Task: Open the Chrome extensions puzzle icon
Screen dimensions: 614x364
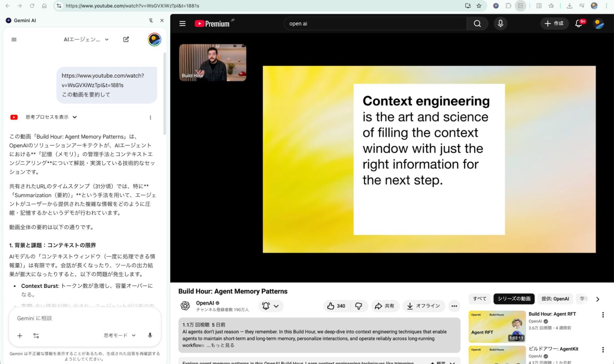Action: pos(508,6)
